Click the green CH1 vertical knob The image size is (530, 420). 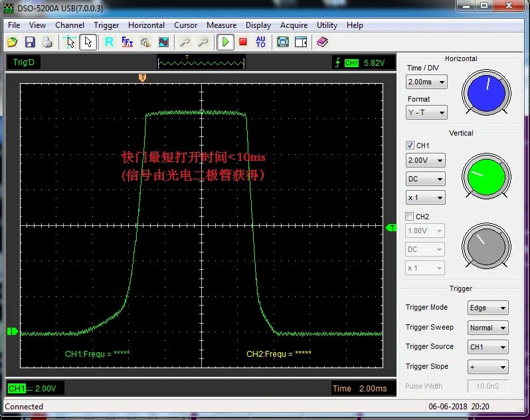[x=487, y=175]
